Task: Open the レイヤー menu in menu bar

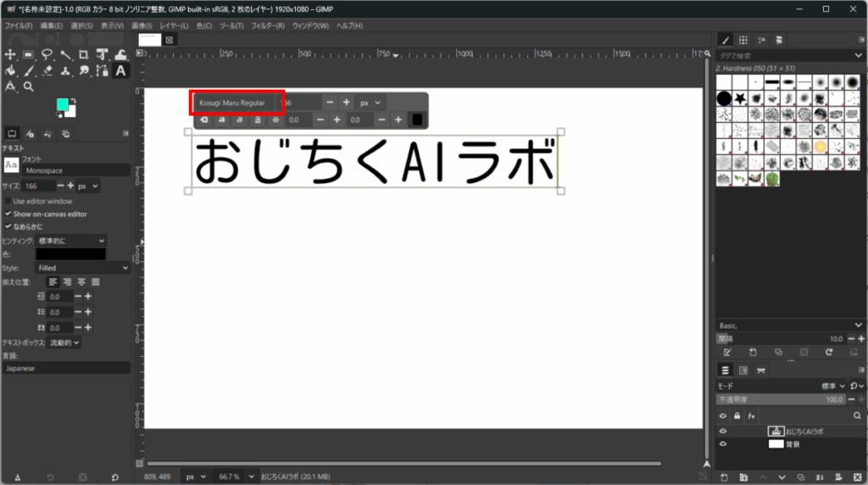Action: click(x=173, y=25)
